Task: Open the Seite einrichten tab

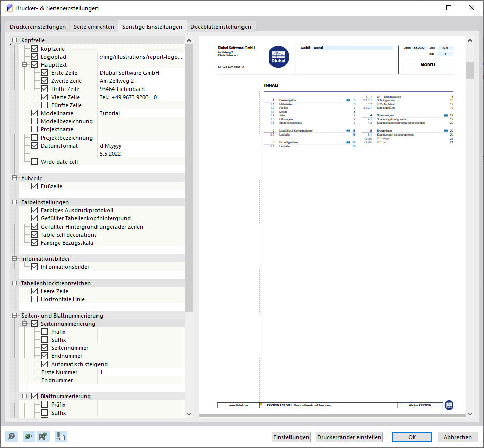Action: point(94,27)
